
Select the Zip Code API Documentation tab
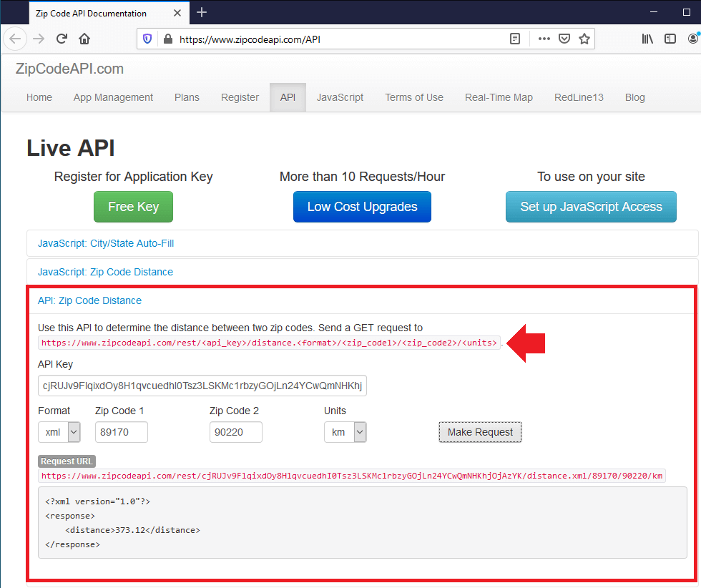pos(109,13)
